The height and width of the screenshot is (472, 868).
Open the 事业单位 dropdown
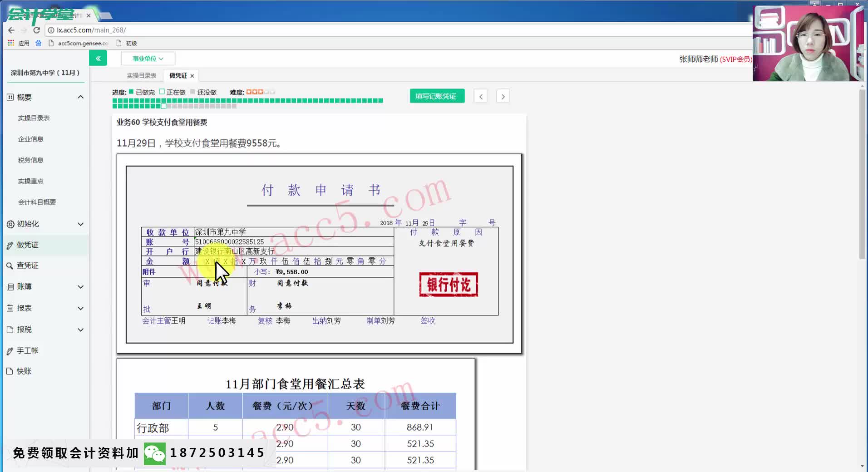click(148, 58)
